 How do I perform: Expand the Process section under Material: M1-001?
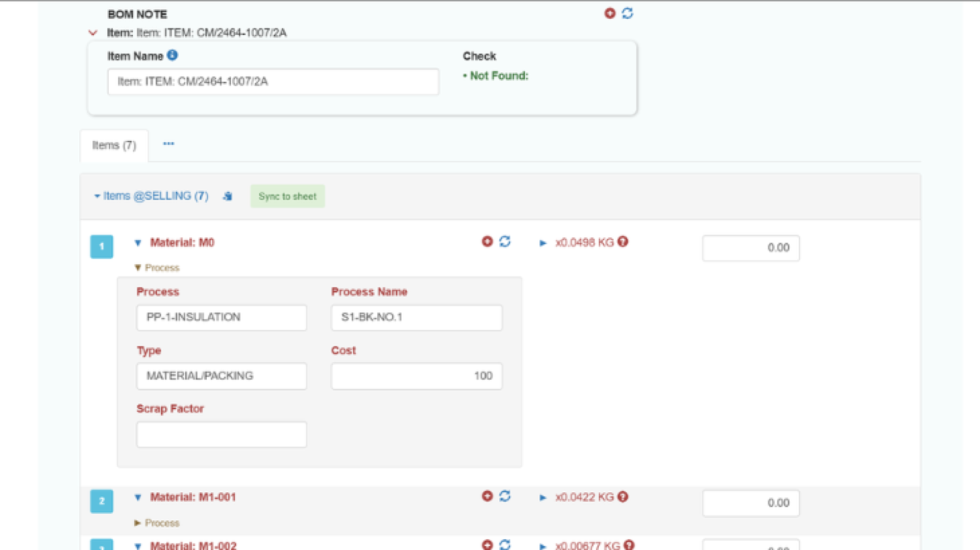coord(137,523)
